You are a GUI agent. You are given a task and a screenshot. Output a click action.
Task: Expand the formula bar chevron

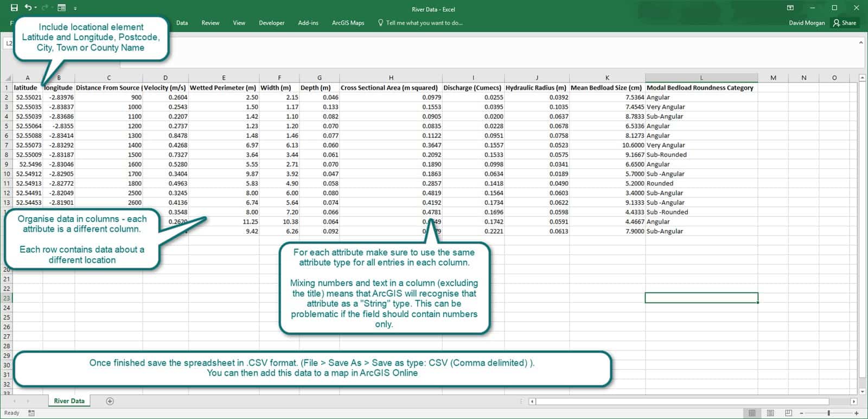click(861, 42)
